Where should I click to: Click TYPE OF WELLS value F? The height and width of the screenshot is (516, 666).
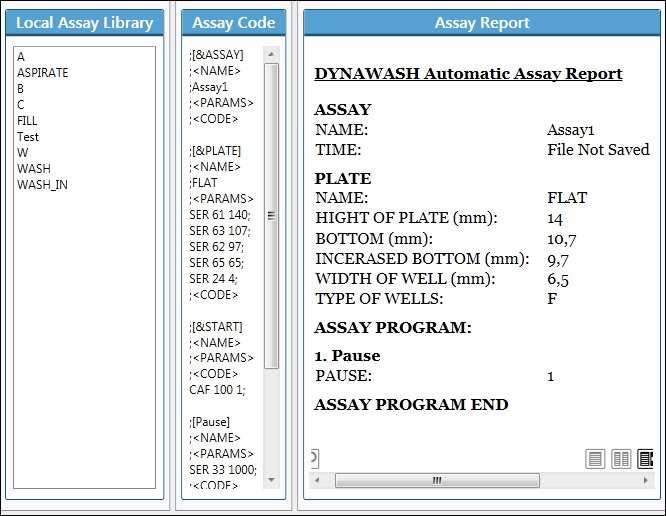click(552, 299)
